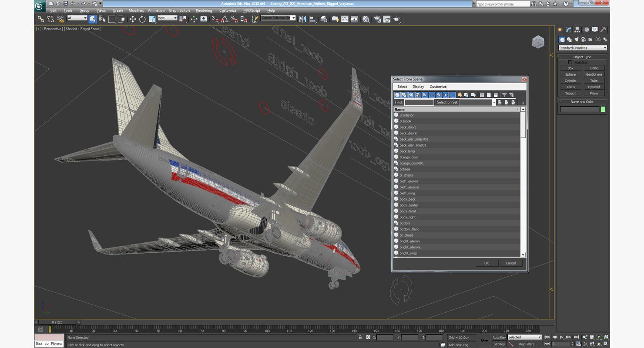Viewport: 644px width, 348px height.
Task: Open Select by Name tool
Action: pos(102,19)
